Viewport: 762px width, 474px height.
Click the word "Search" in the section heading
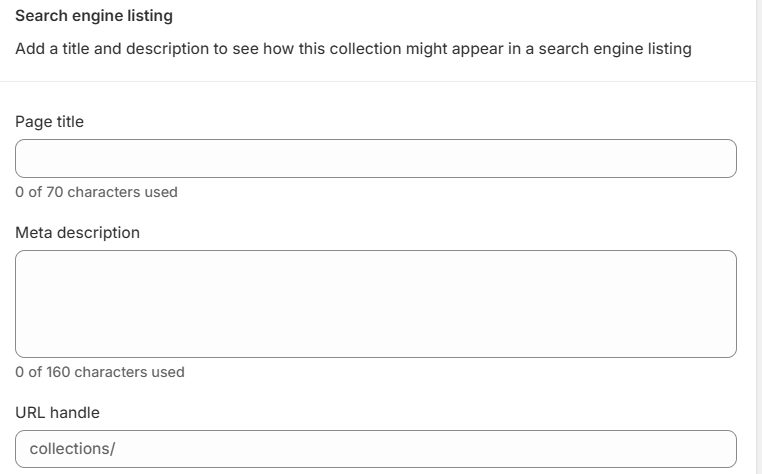(x=40, y=16)
